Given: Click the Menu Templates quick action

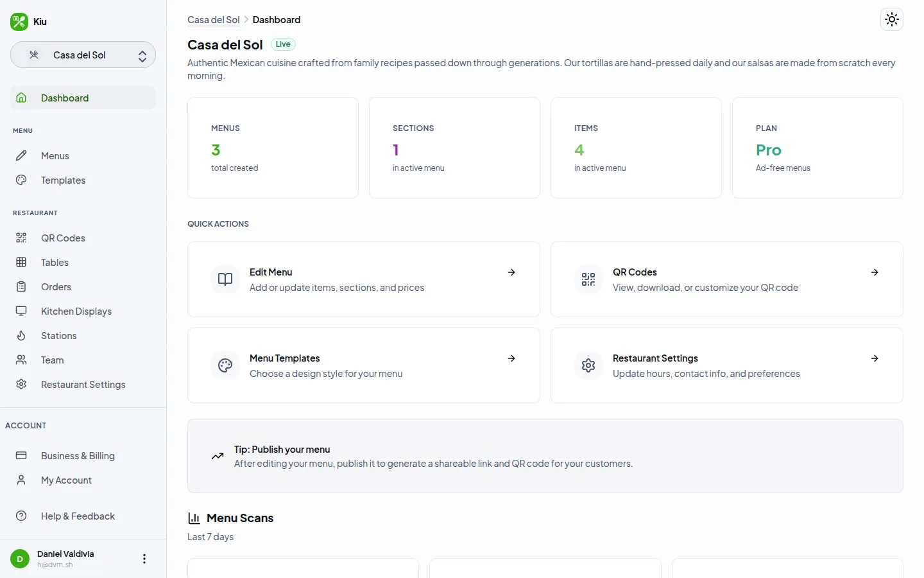Looking at the screenshot, I should 364,365.
